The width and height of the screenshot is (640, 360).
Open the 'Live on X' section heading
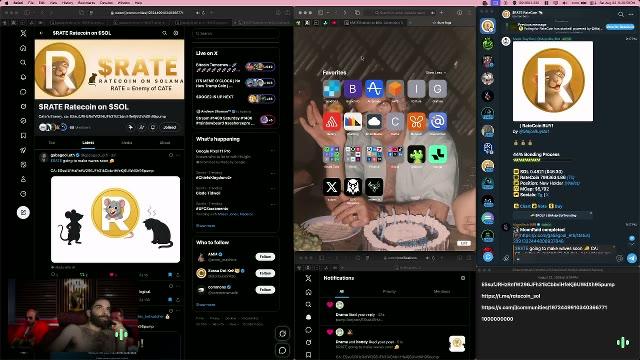click(207, 53)
